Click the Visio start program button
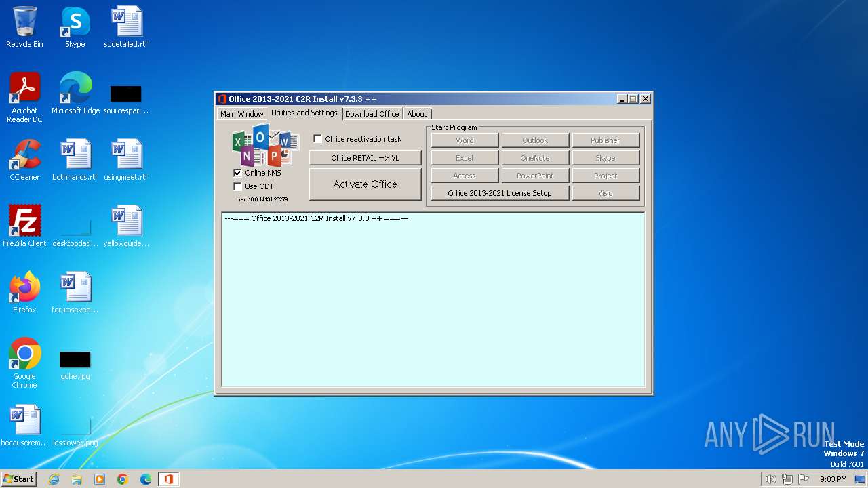Viewport: 868px width, 488px height. [606, 193]
